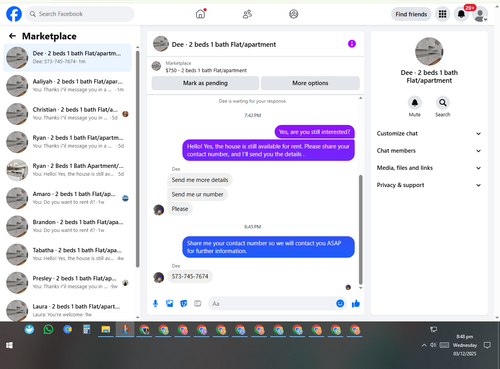
Task: Open the Windows Start menu
Action: [x=9, y=345]
